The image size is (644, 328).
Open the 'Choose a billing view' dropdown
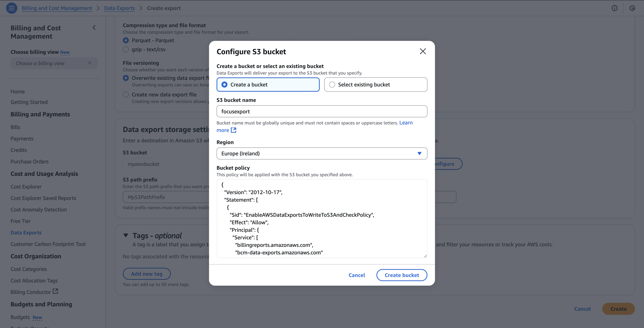tap(54, 63)
